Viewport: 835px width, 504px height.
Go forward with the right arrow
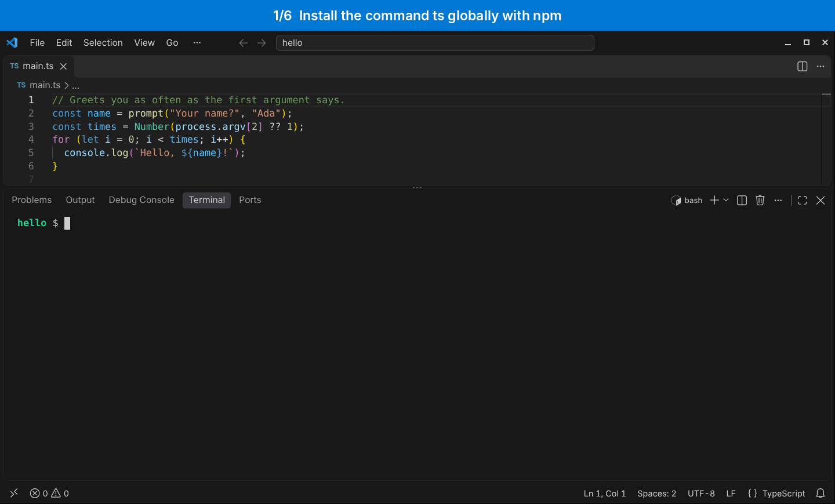point(262,43)
